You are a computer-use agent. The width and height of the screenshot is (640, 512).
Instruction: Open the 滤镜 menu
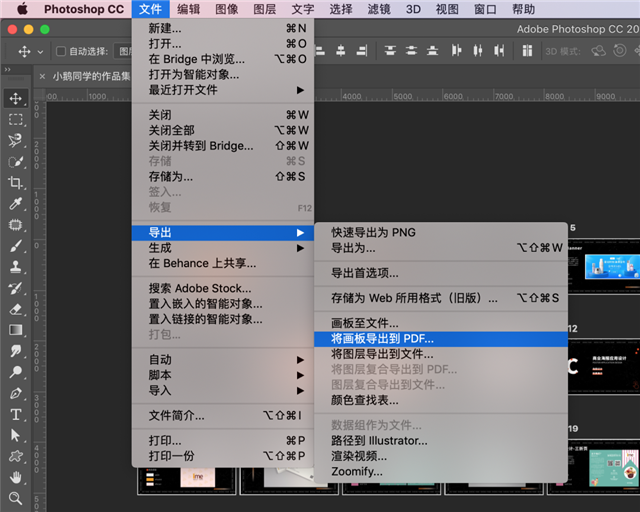pyautogui.click(x=379, y=9)
